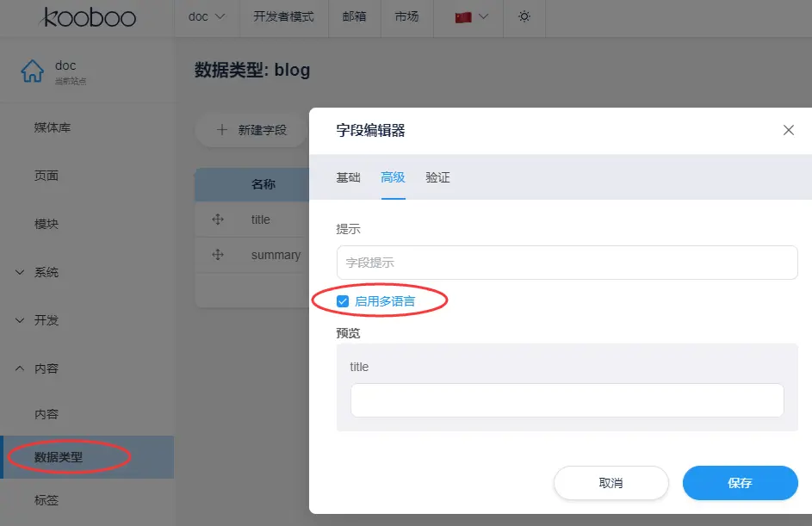Click the plus icon on 新建字段

pyautogui.click(x=222, y=130)
